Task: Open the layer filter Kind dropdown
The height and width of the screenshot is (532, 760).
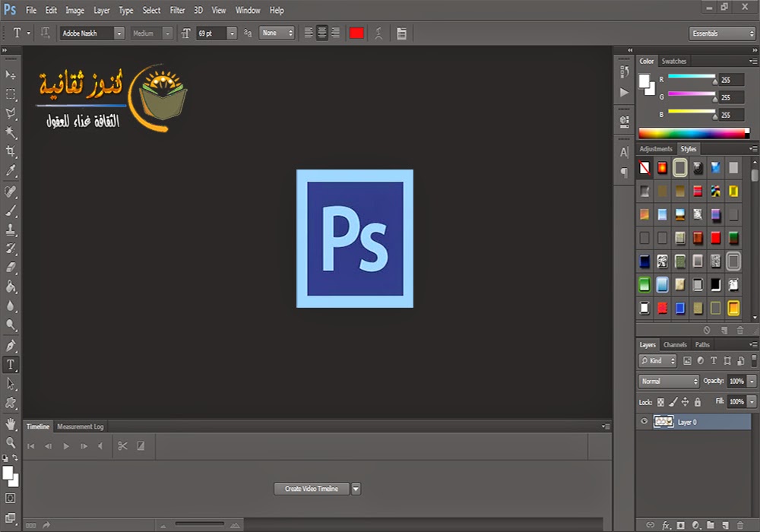Action: pyautogui.click(x=657, y=360)
